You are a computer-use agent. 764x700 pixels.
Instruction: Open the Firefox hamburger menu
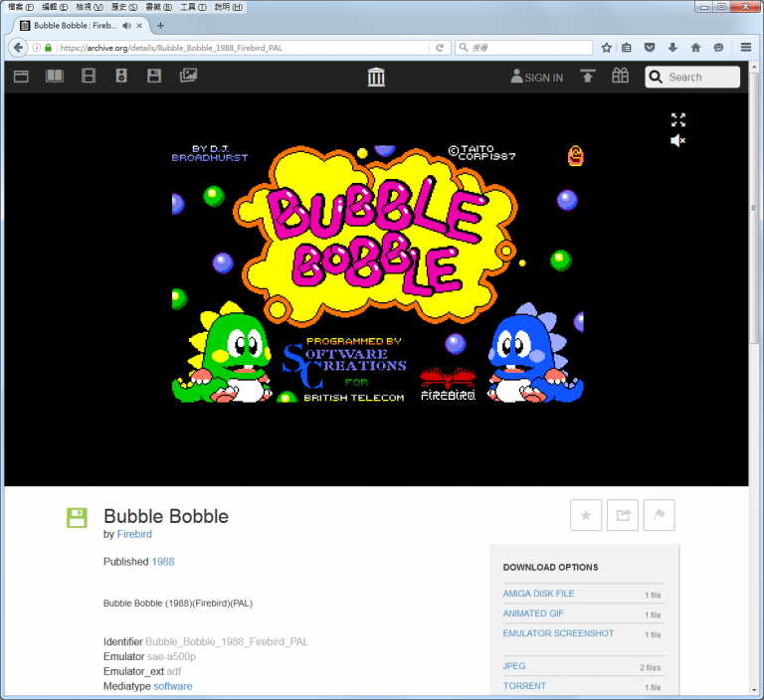click(x=745, y=48)
